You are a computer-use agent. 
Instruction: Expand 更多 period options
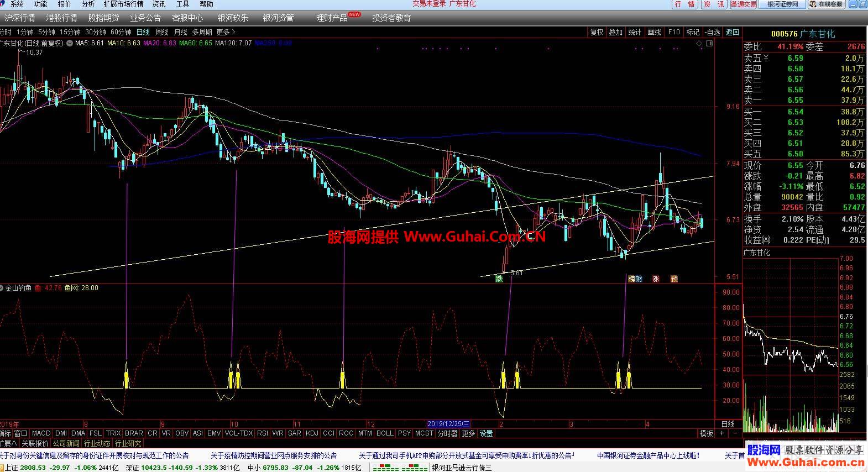point(226,32)
